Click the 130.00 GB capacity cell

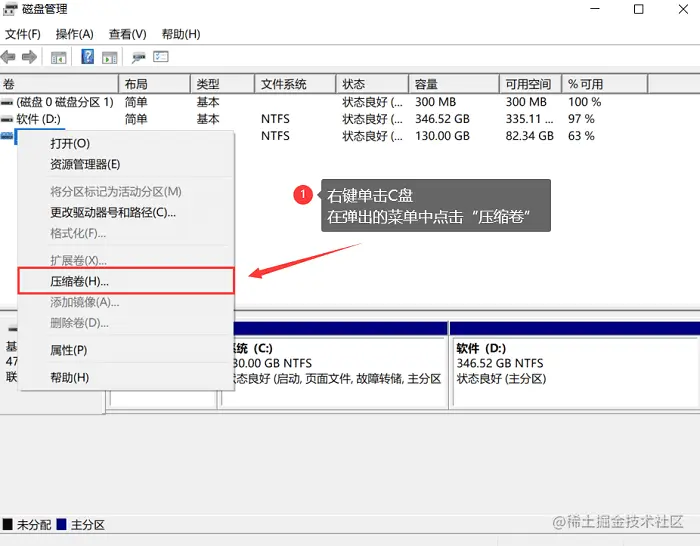[x=442, y=136]
